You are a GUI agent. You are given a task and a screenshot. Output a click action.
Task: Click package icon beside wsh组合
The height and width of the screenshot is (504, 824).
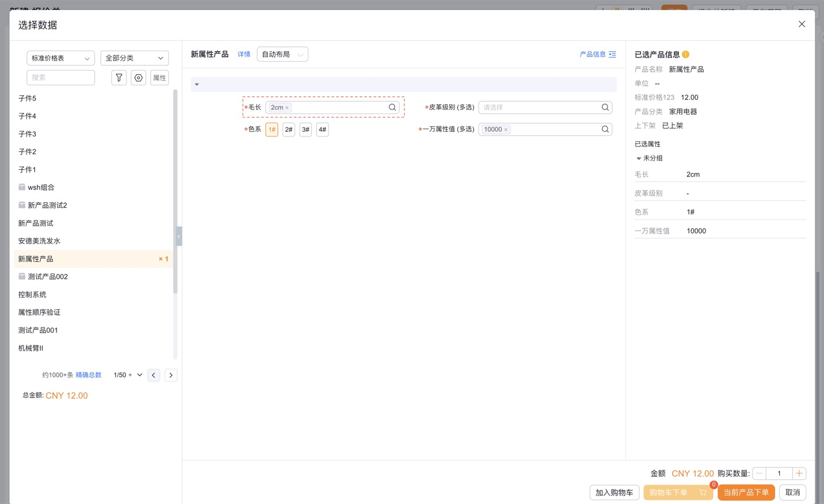pos(22,188)
